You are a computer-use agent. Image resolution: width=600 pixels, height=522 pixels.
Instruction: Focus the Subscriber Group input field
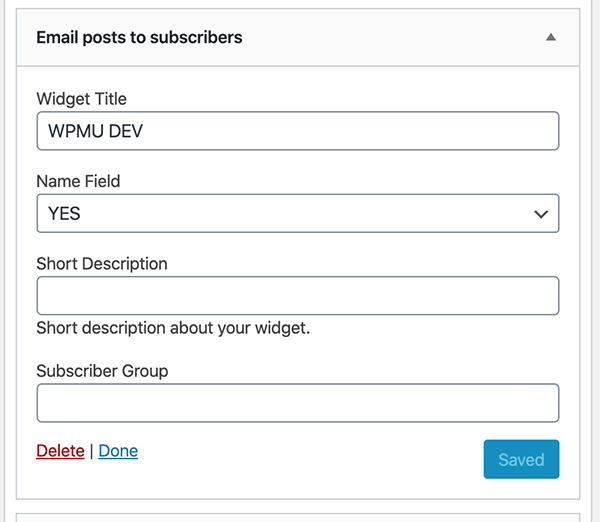(x=297, y=403)
